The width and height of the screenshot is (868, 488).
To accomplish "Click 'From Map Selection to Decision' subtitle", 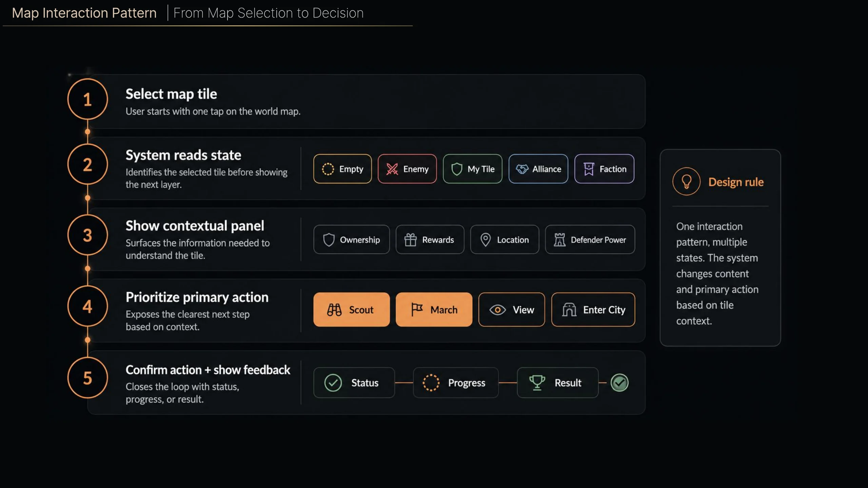I will coord(269,13).
